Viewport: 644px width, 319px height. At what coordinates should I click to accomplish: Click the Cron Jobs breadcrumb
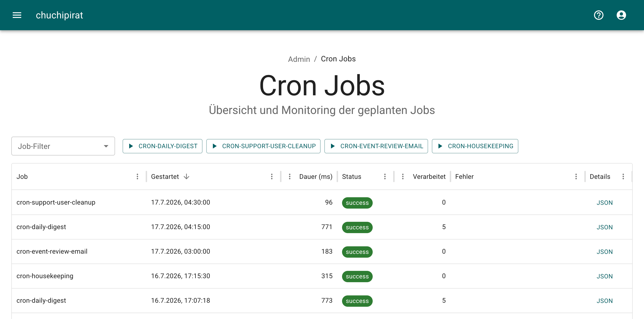(x=338, y=59)
